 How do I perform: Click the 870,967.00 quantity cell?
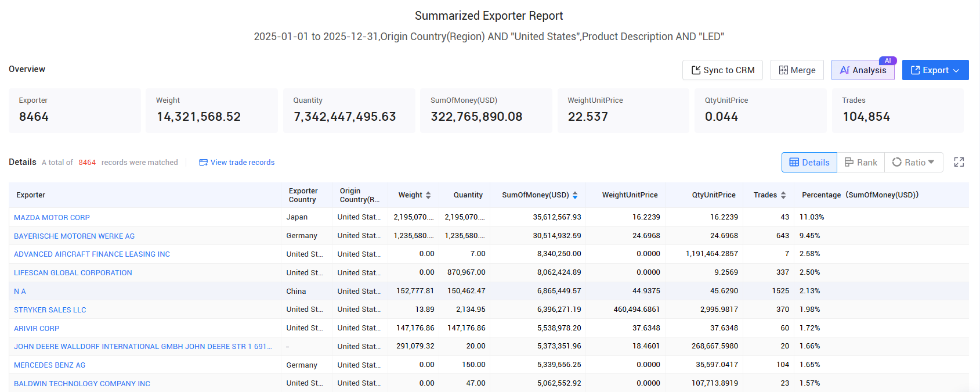click(x=466, y=272)
